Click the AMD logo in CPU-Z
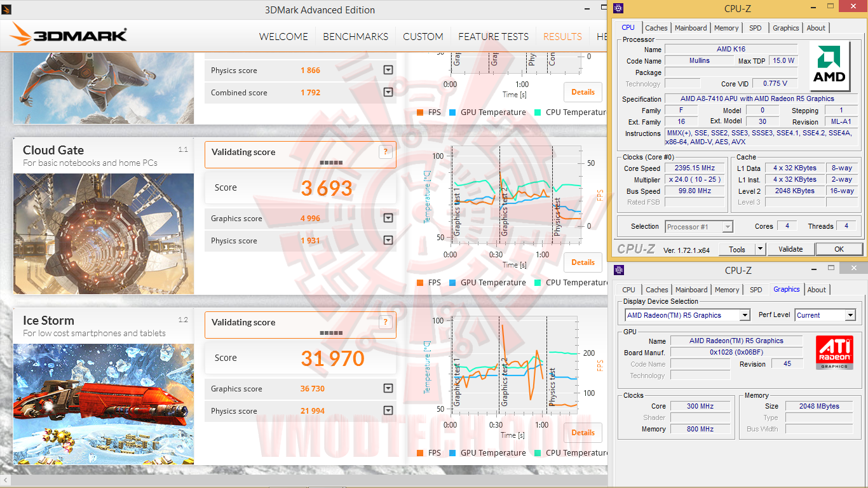 (830, 67)
